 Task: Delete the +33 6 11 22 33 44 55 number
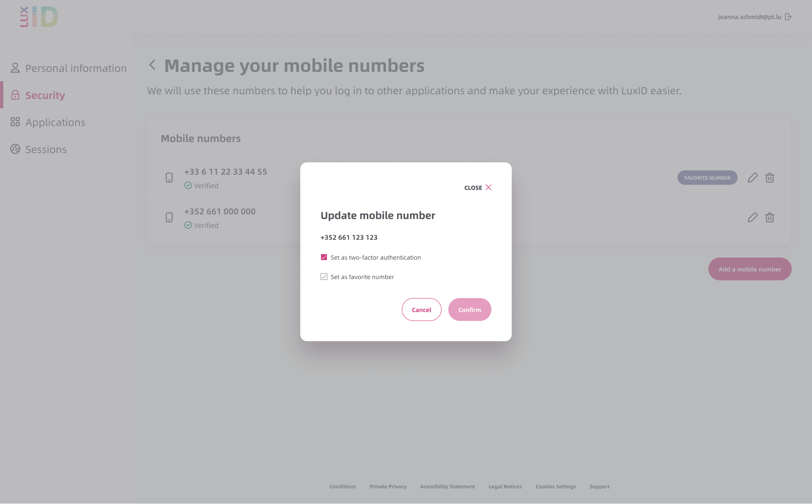[x=770, y=178]
